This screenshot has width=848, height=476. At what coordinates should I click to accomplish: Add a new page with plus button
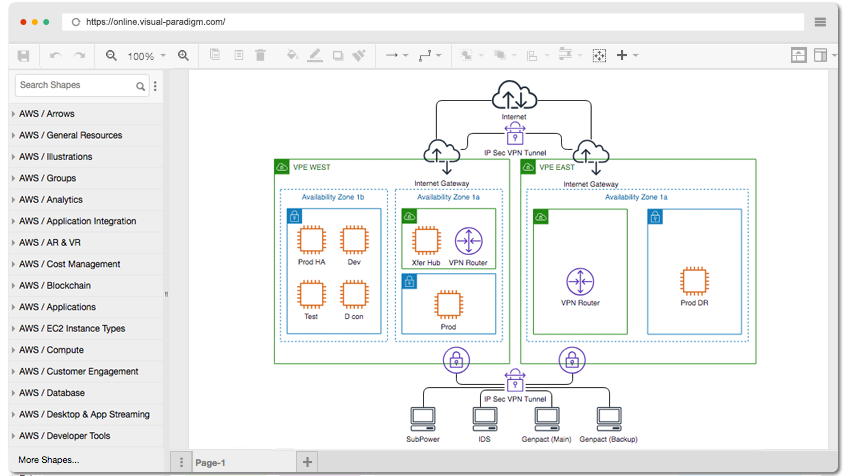click(307, 462)
